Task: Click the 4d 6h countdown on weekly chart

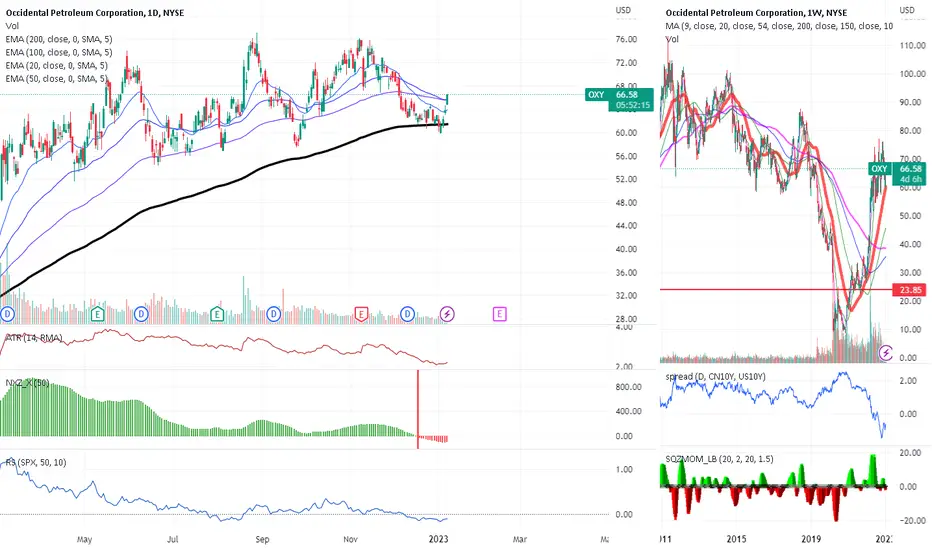Action: pos(911,180)
